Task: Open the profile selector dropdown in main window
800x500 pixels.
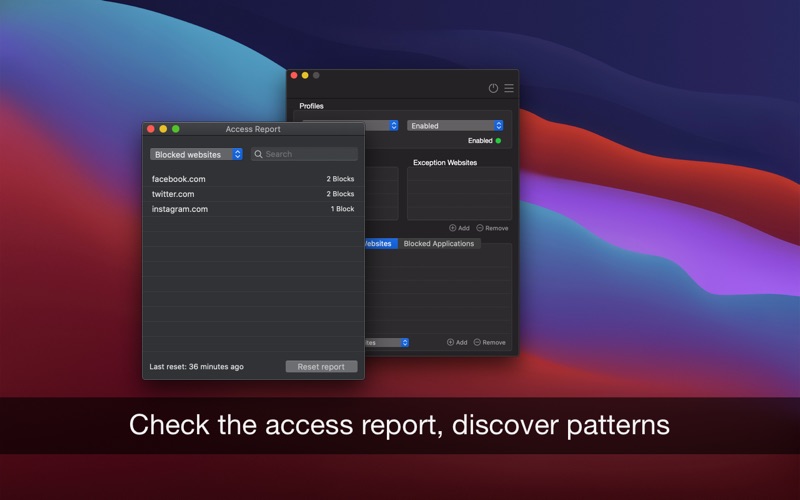Action: click(x=381, y=126)
